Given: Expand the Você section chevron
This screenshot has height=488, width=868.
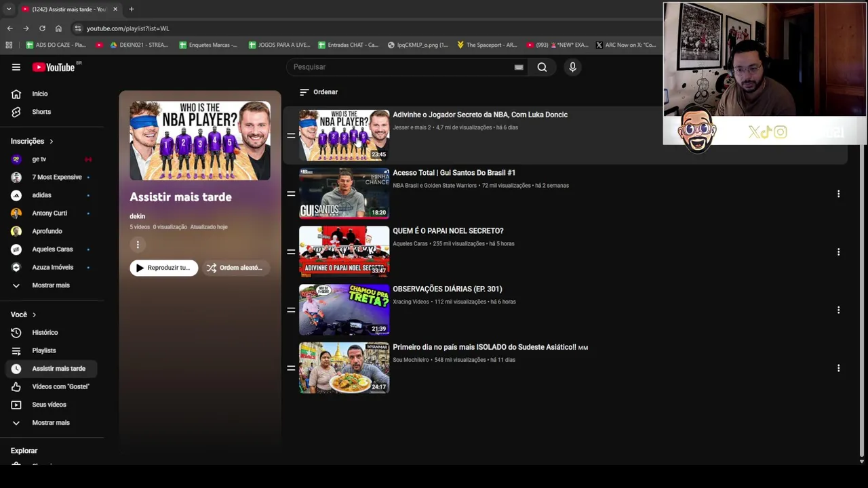Looking at the screenshot, I should (x=34, y=314).
